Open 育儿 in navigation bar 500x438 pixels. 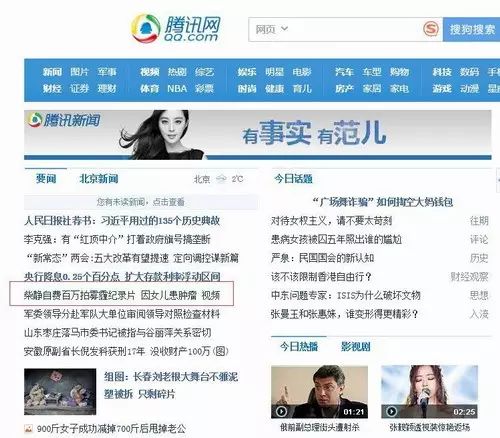point(302,89)
